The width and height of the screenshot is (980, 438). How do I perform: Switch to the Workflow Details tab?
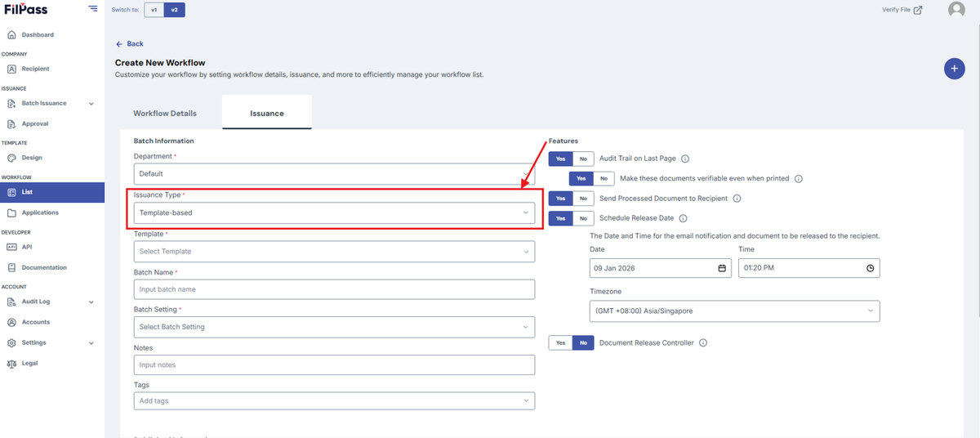click(x=165, y=114)
